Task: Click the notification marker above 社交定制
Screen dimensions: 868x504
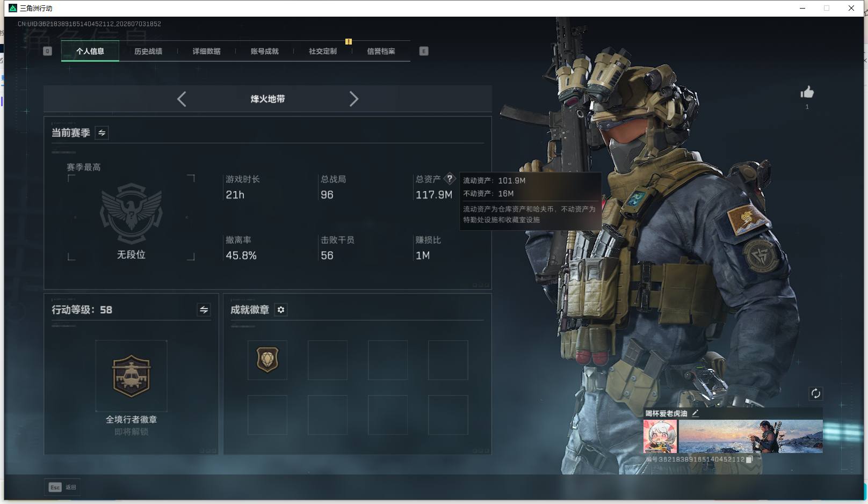Action: coord(349,41)
